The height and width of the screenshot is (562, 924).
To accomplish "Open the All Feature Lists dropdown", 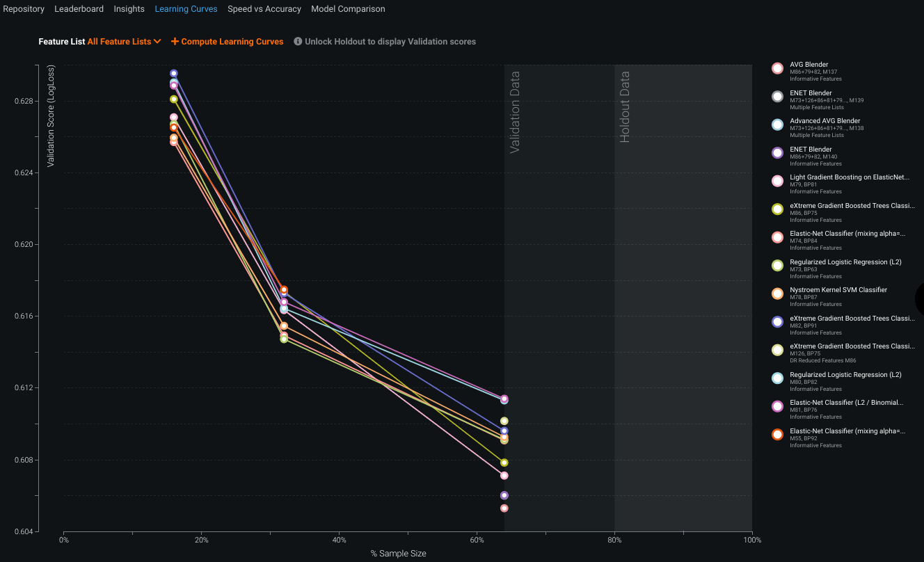I will (124, 41).
